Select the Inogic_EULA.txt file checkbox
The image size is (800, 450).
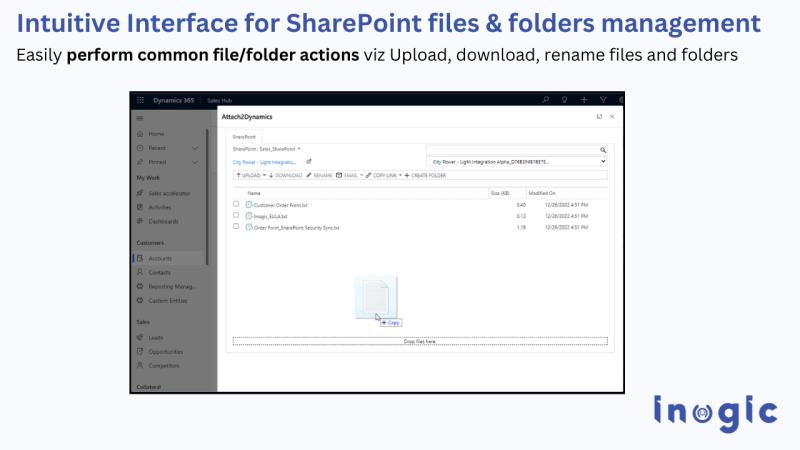pyautogui.click(x=236, y=215)
